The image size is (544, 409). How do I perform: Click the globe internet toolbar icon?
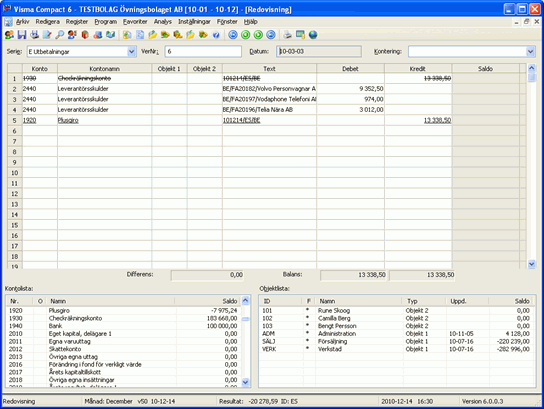tap(313, 35)
